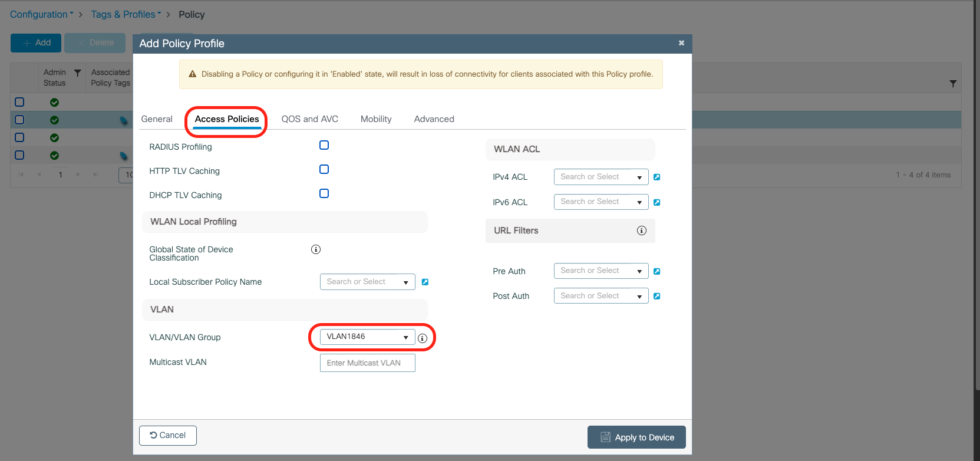The width and height of the screenshot is (980, 461).
Task: Switch to the Advanced tab
Action: click(x=434, y=119)
